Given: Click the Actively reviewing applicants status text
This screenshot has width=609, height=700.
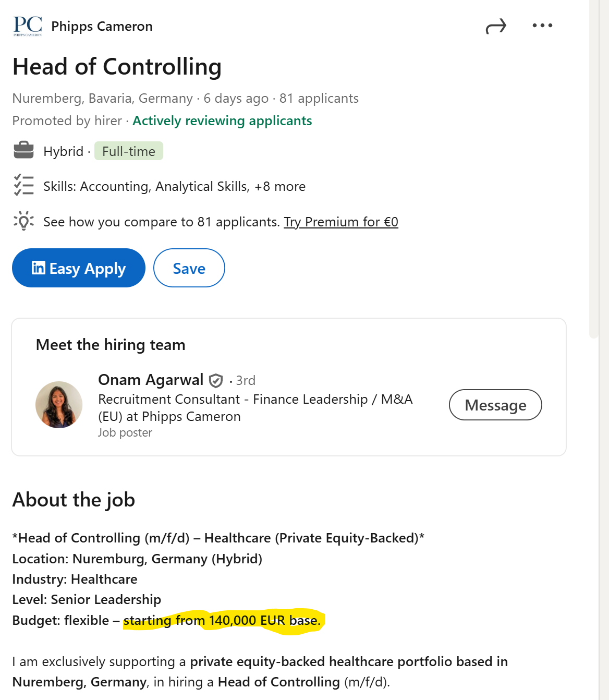Looking at the screenshot, I should click(223, 120).
